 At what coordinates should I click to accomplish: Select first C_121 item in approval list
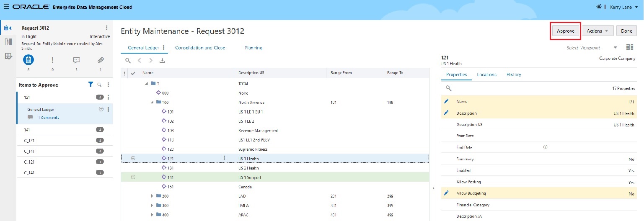(x=65, y=140)
